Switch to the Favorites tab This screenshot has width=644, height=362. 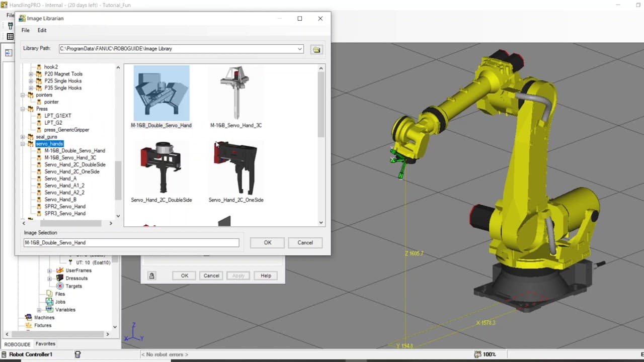pos(45,343)
